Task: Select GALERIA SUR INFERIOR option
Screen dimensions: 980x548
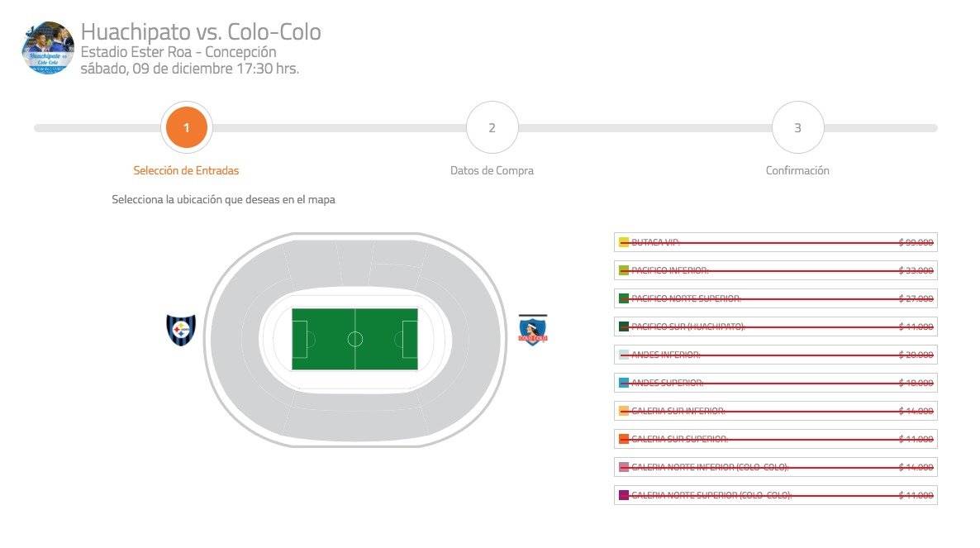Action: [776, 411]
